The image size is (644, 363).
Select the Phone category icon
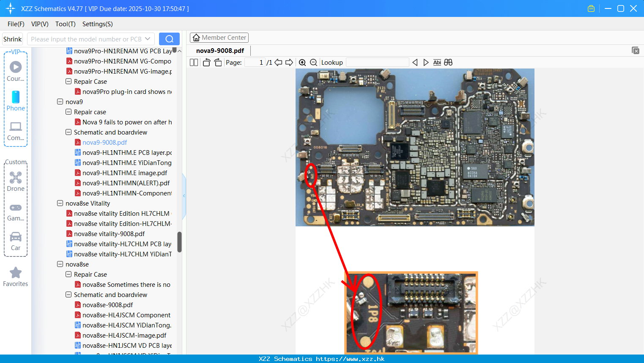tap(16, 101)
